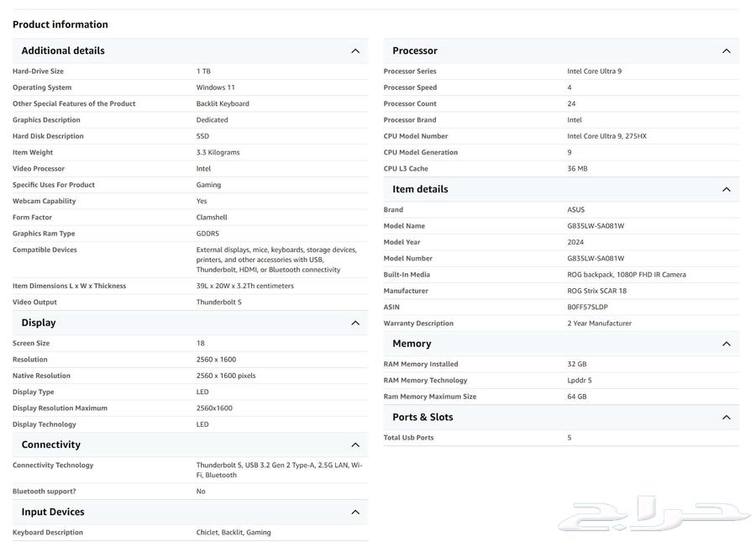Click the 'Thunderbolt 5' Video Output value
This screenshot has height=542, width=756.
coord(218,303)
